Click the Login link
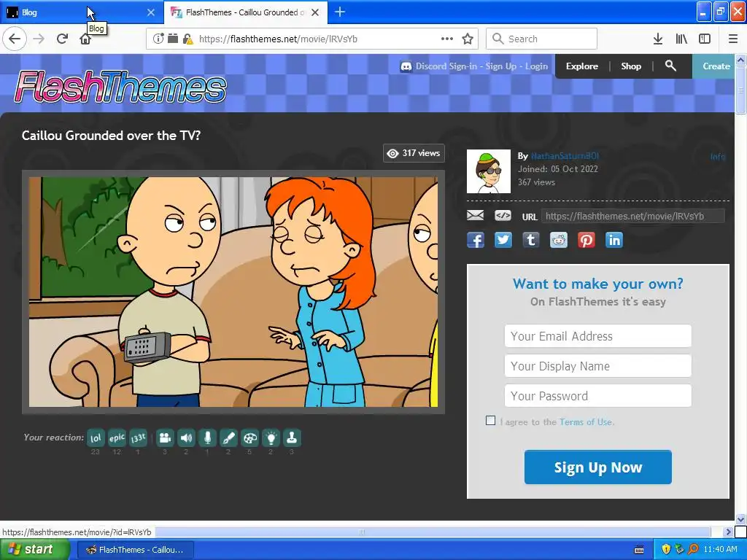The width and height of the screenshot is (747, 560). pyautogui.click(x=536, y=66)
